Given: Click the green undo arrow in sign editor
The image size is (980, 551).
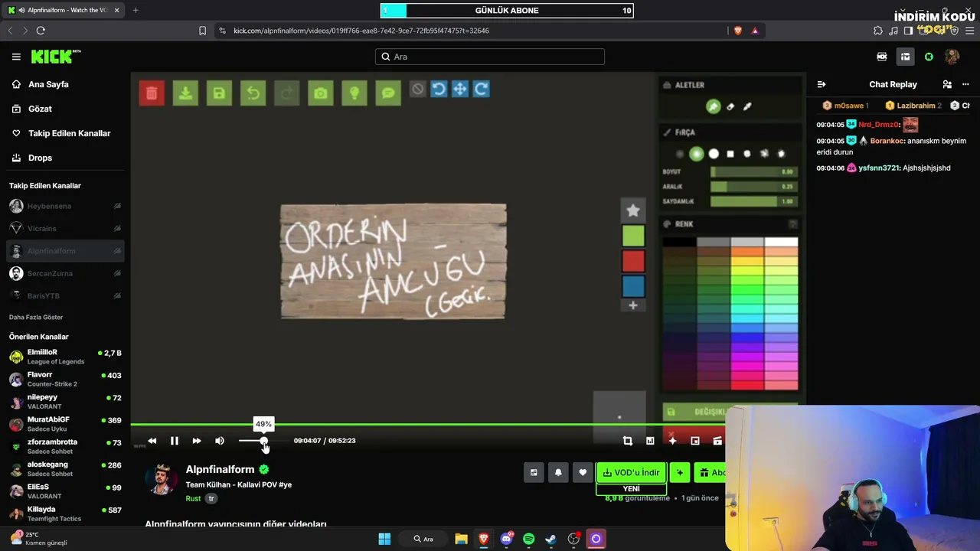Looking at the screenshot, I should [x=253, y=93].
